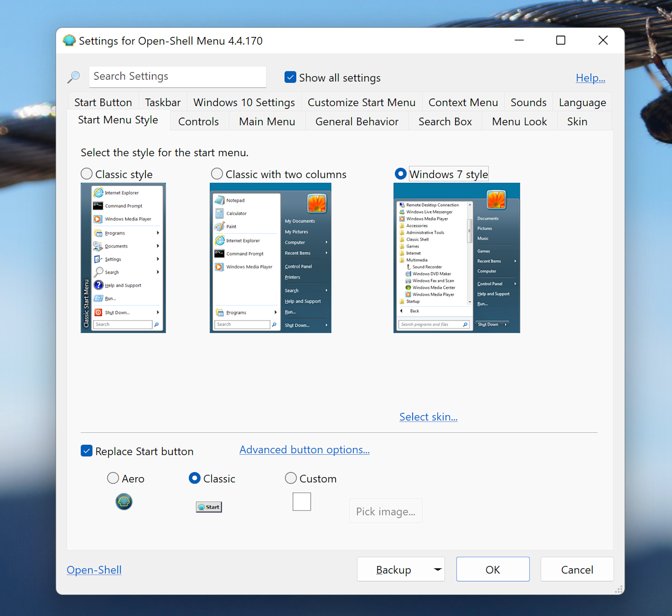Click the OK button
Viewport: 672px width, 616px height.
(x=493, y=569)
